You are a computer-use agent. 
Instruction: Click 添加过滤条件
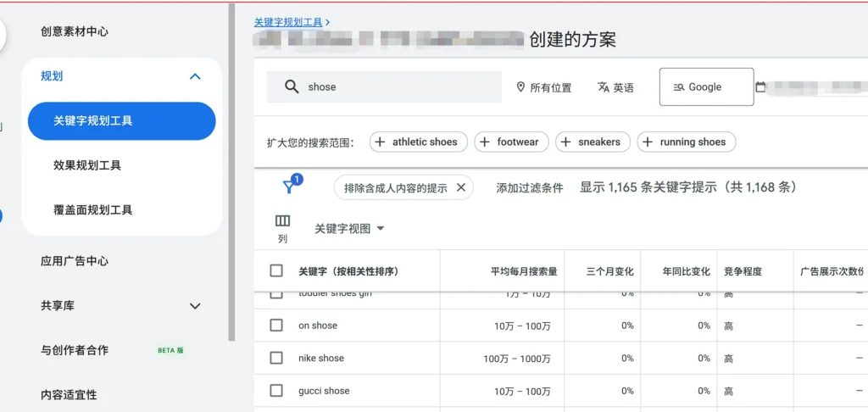(x=530, y=187)
